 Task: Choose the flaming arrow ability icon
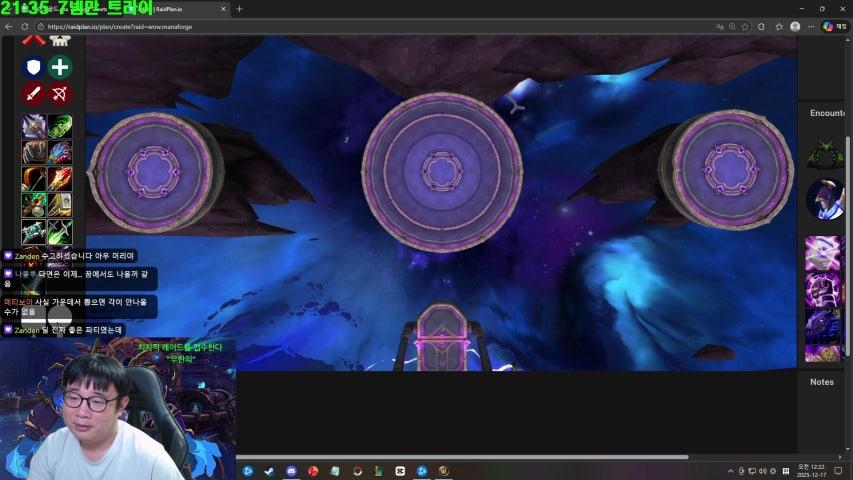[x=60, y=179]
